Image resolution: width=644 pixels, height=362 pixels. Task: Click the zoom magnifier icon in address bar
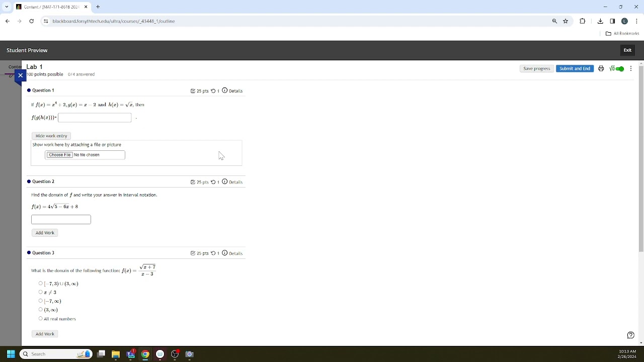click(x=554, y=21)
